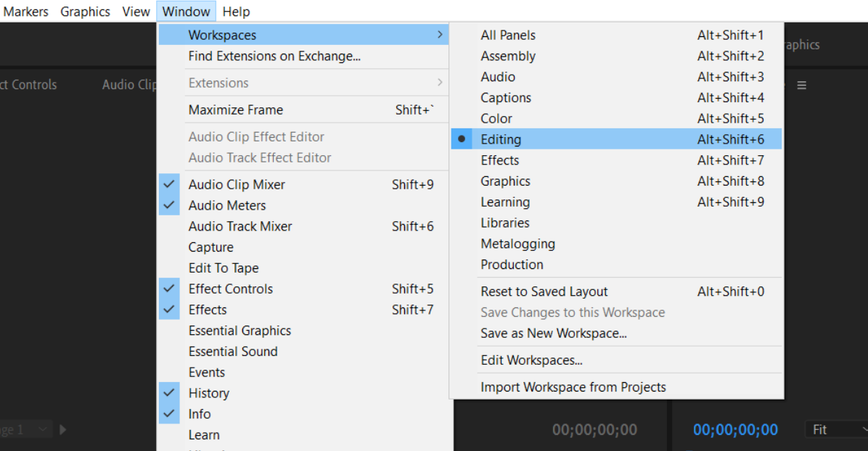This screenshot has width=868, height=451.
Task: Switch to the Audio Clip Mixer tab
Action: coord(129,85)
